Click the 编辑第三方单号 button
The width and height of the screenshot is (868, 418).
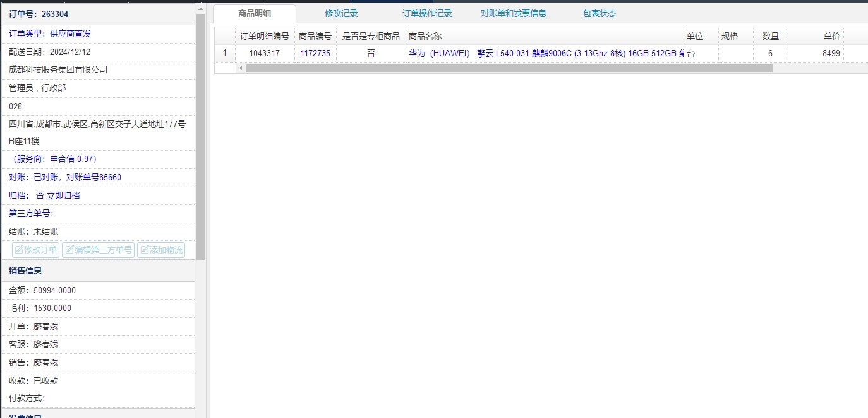tap(99, 250)
